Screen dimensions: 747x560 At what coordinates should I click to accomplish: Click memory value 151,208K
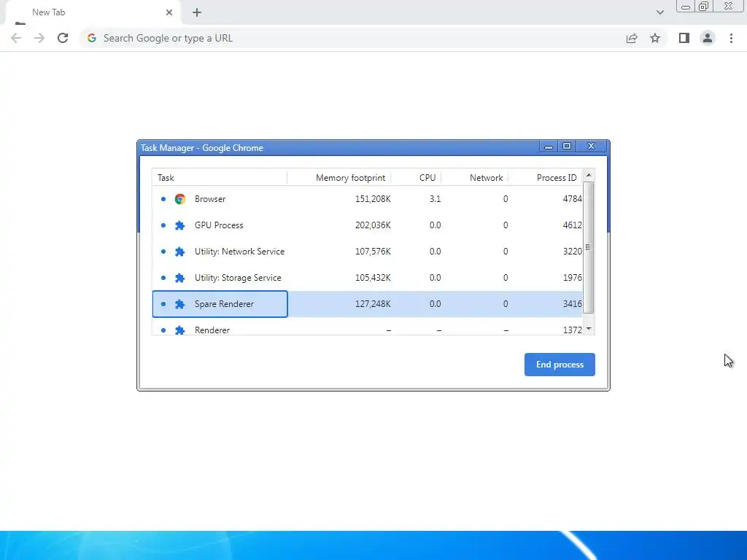[x=373, y=199]
